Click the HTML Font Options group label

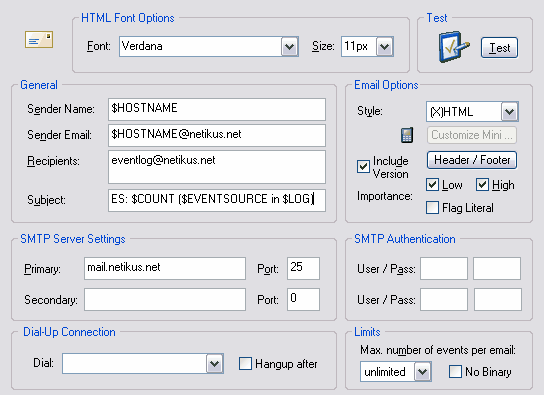pyautogui.click(x=128, y=18)
